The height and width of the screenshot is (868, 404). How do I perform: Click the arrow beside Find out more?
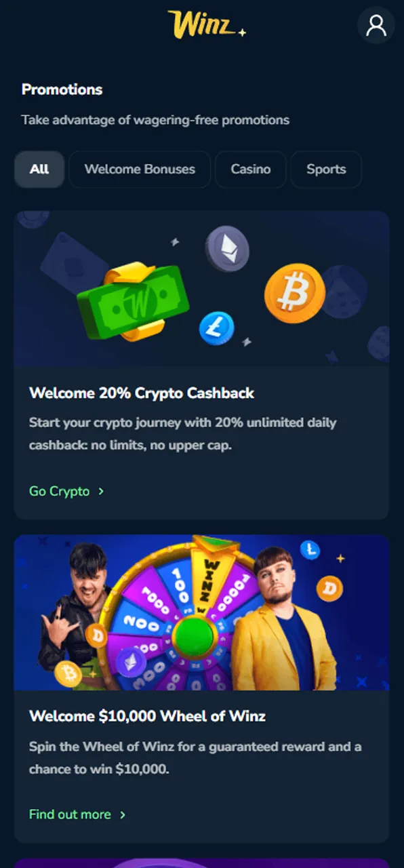pyautogui.click(x=123, y=814)
